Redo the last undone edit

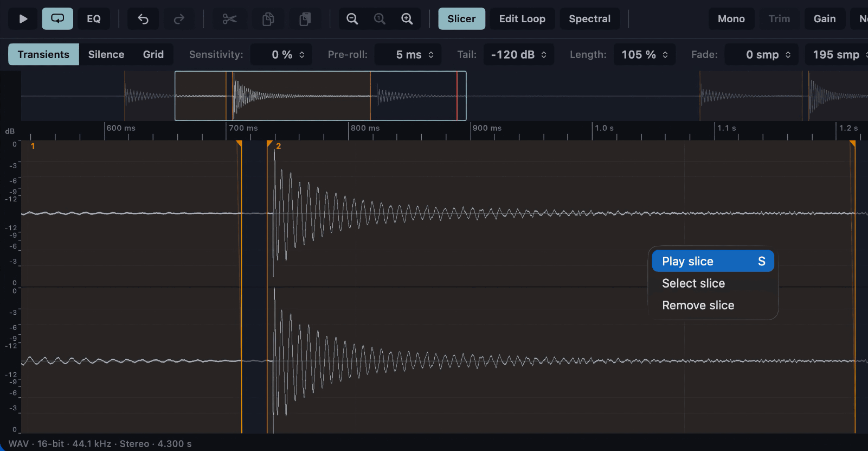pos(179,19)
